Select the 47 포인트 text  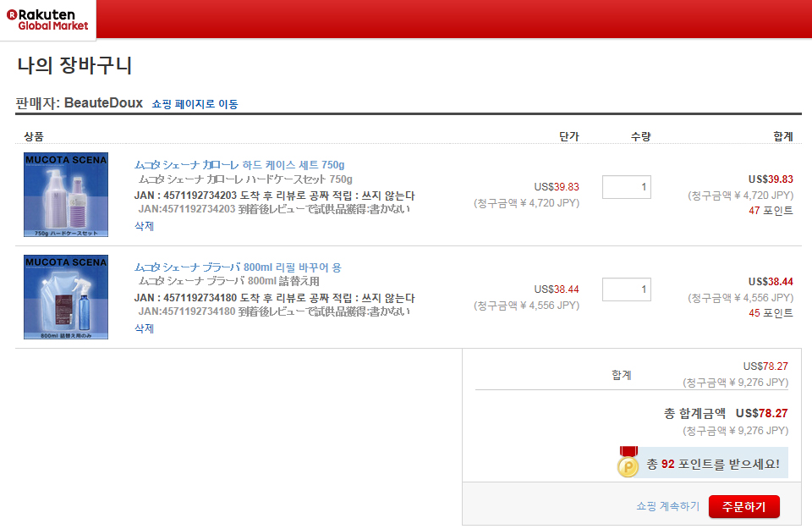pyautogui.click(x=771, y=211)
